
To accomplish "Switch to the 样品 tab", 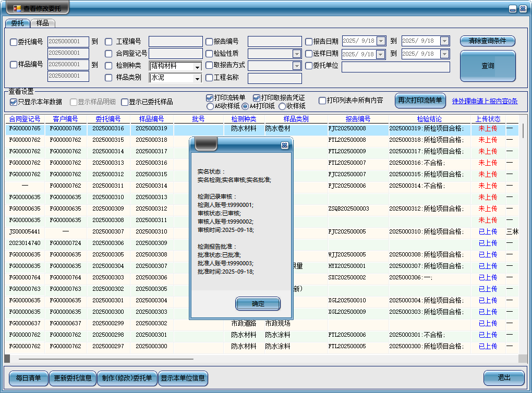I will 43,23.
